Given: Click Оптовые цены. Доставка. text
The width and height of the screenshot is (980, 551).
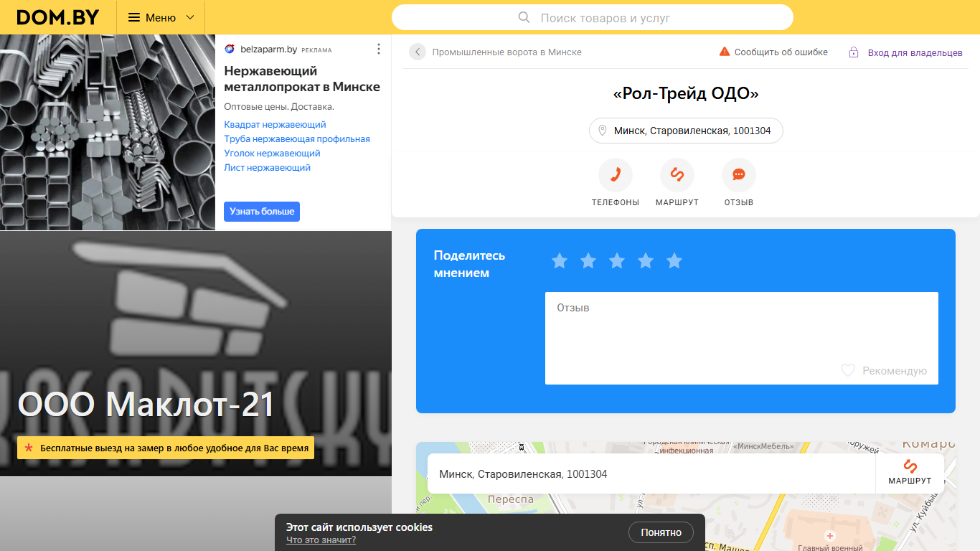Looking at the screenshot, I should 279,106.
